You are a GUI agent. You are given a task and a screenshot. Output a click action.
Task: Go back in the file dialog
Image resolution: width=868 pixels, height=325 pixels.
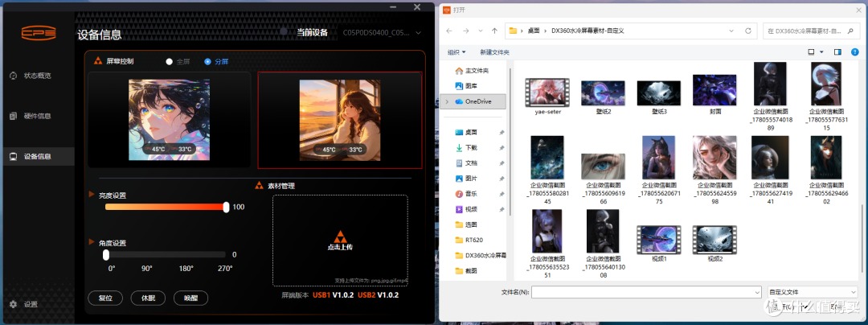tap(450, 31)
